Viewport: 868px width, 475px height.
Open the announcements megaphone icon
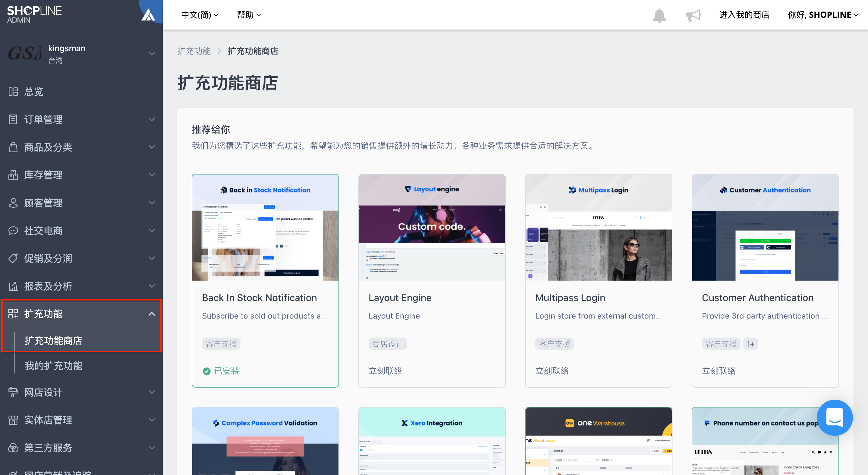(x=693, y=15)
